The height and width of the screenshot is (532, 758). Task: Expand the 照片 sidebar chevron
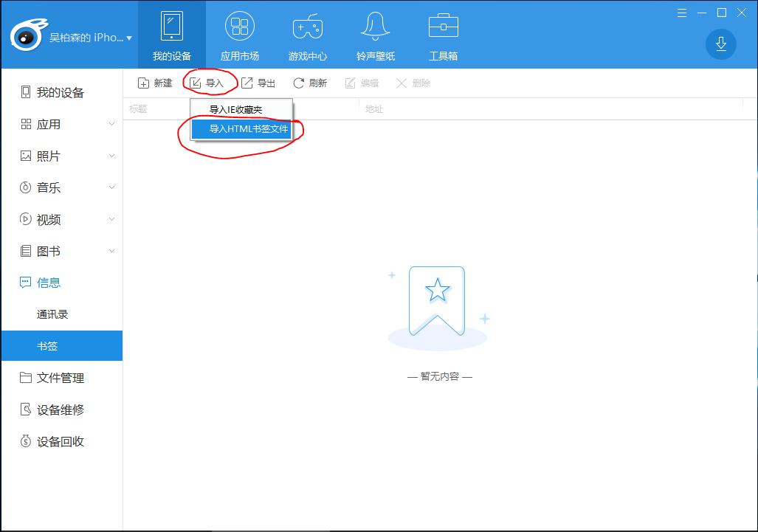tap(111, 156)
